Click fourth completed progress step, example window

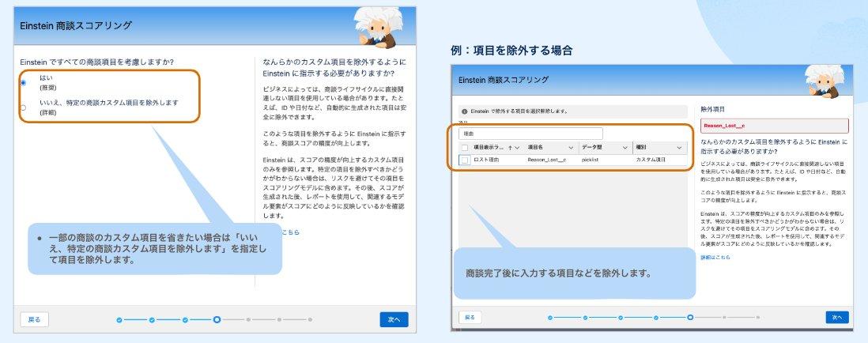coord(655,318)
